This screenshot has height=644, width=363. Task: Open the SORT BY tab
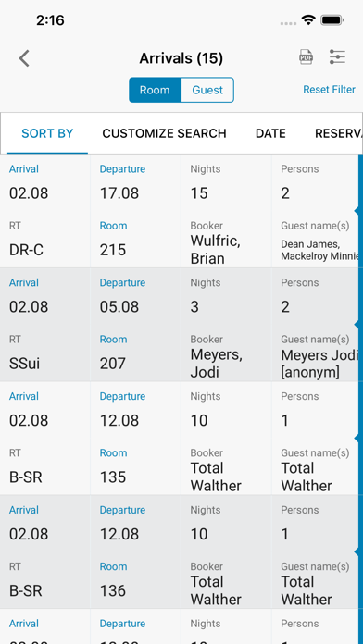point(47,133)
